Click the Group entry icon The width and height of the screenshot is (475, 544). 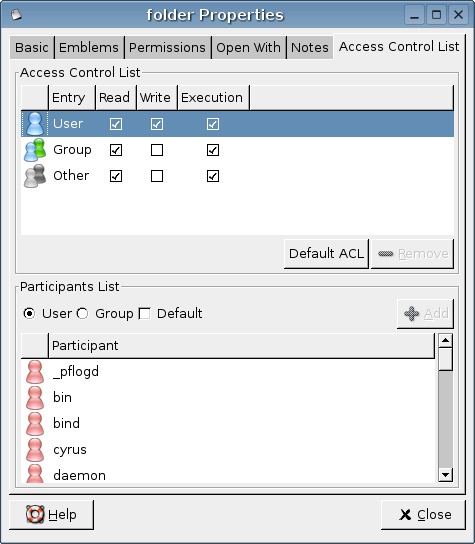35,150
